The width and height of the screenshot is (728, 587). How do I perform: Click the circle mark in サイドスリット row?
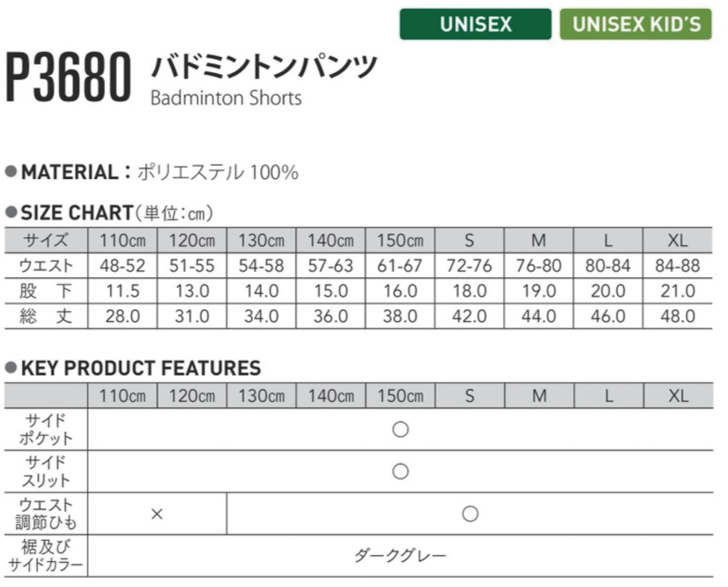click(401, 472)
